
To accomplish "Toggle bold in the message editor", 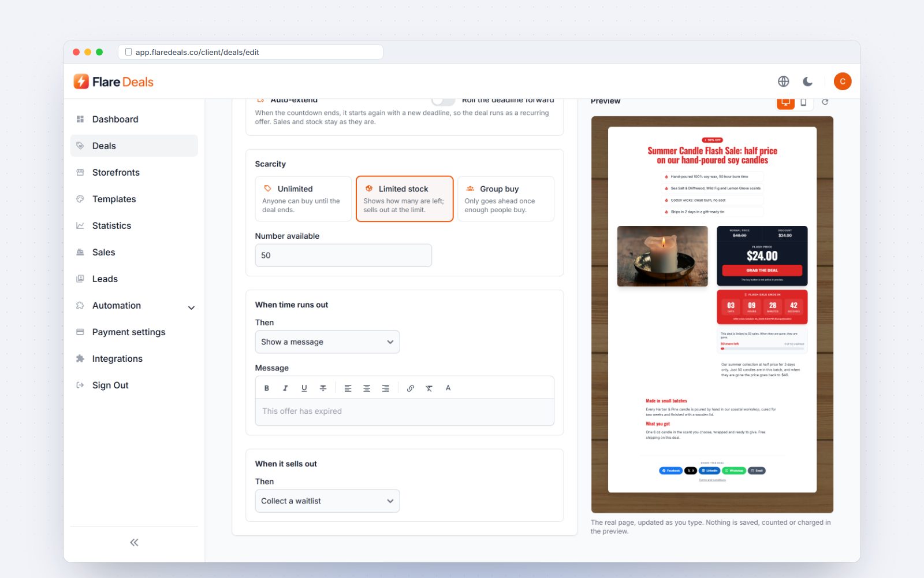I will (x=267, y=388).
